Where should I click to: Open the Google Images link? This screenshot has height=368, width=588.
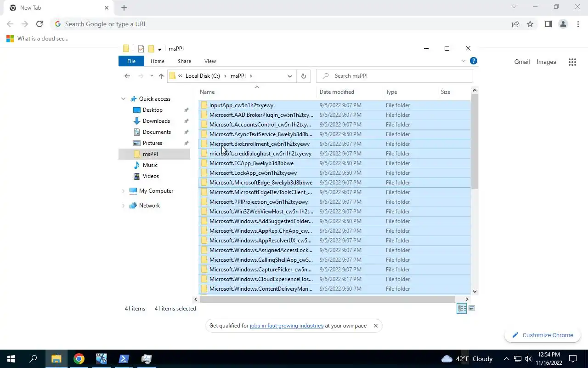pyautogui.click(x=546, y=62)
